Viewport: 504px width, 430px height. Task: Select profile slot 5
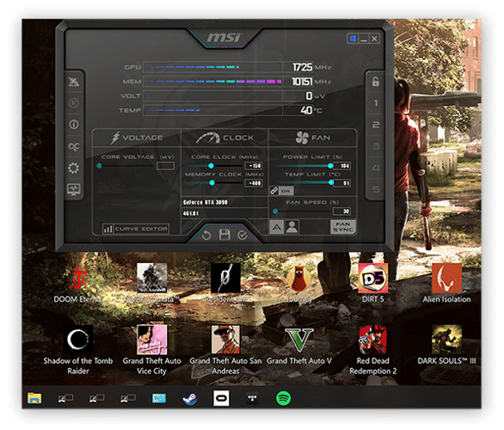376,189
